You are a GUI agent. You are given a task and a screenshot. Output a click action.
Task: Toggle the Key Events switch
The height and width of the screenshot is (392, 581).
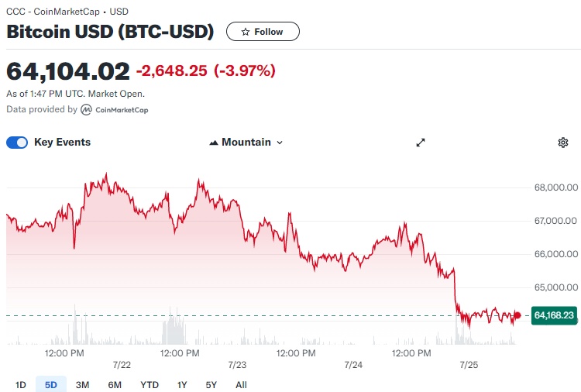coord(17,143)
